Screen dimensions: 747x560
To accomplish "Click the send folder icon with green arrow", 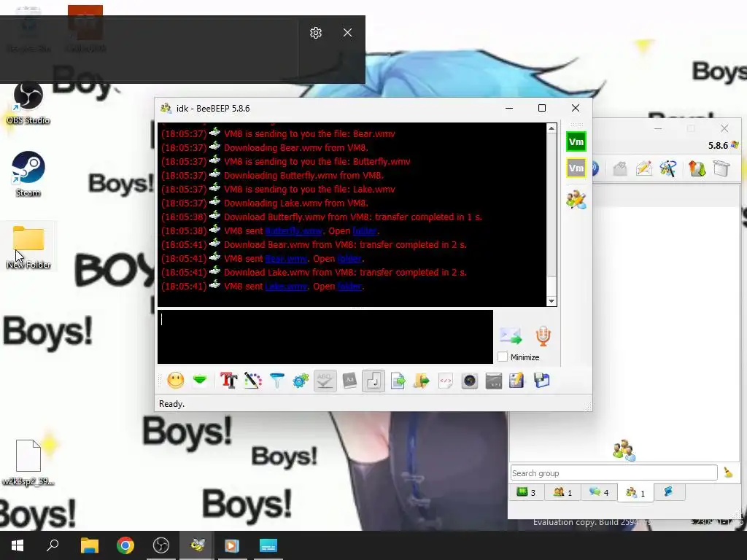I will (x=421, y=381).
